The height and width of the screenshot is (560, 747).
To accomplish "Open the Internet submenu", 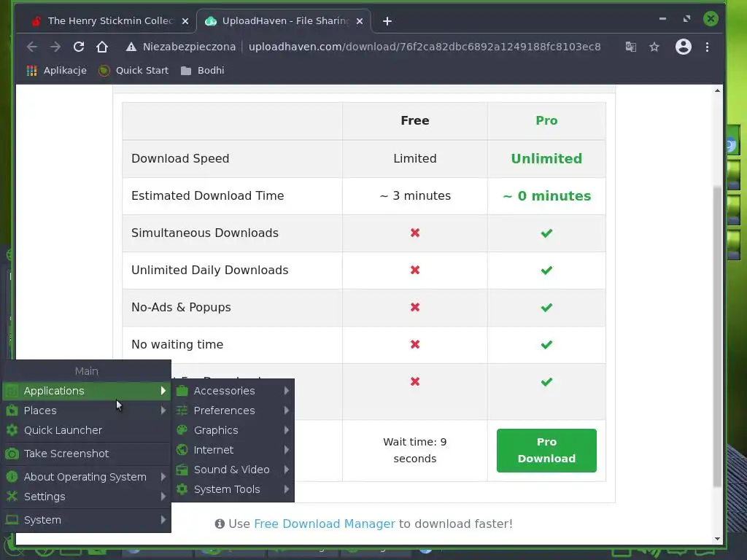I will coord(233,449).
